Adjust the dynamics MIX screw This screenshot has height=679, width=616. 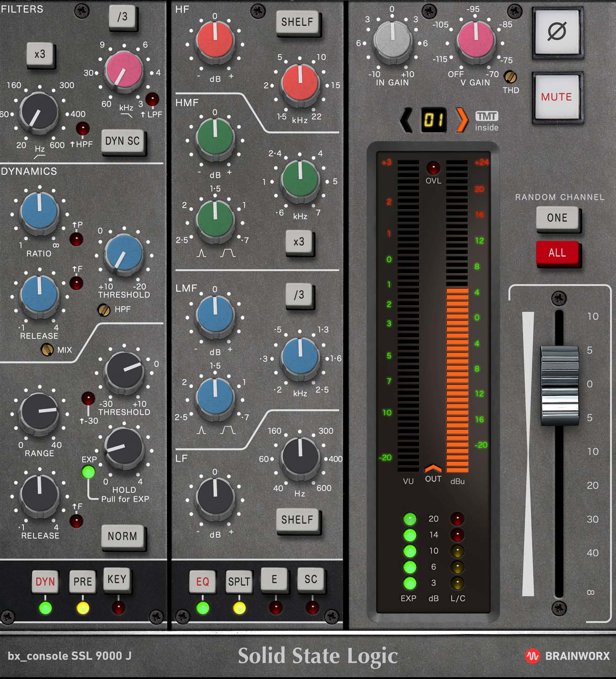click(47, 350)
